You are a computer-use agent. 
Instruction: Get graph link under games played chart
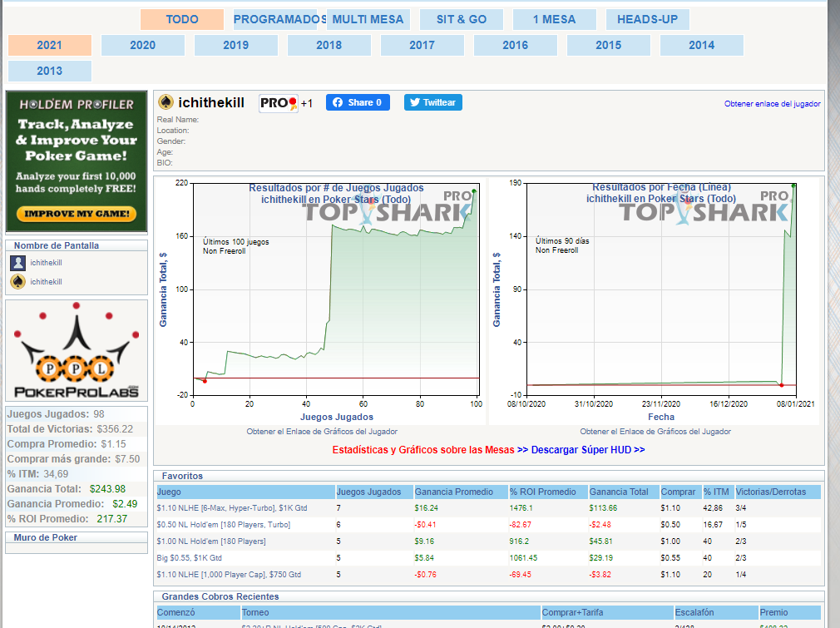coord(321,432)
